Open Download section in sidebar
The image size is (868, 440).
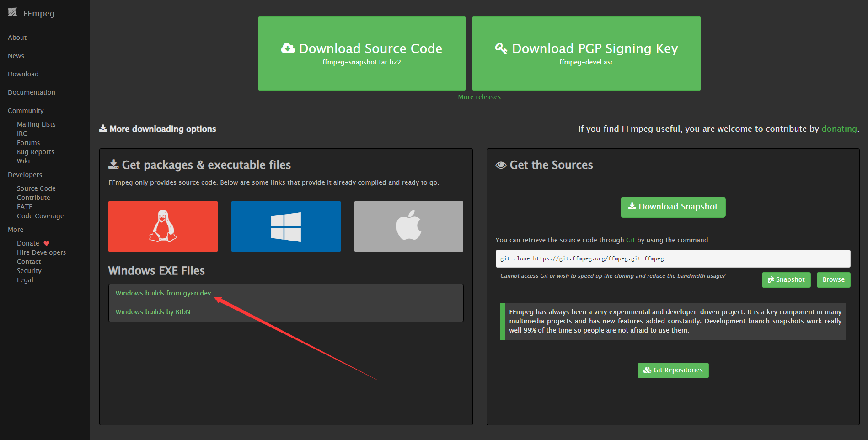(x=23, y=74)
